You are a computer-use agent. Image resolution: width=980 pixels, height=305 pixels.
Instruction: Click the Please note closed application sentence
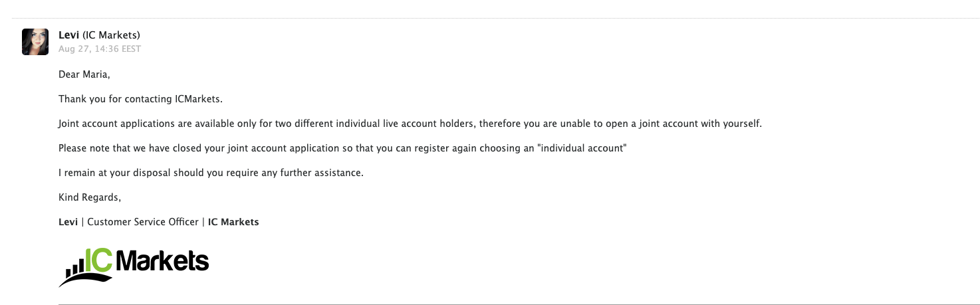click(x=342, y=148)
